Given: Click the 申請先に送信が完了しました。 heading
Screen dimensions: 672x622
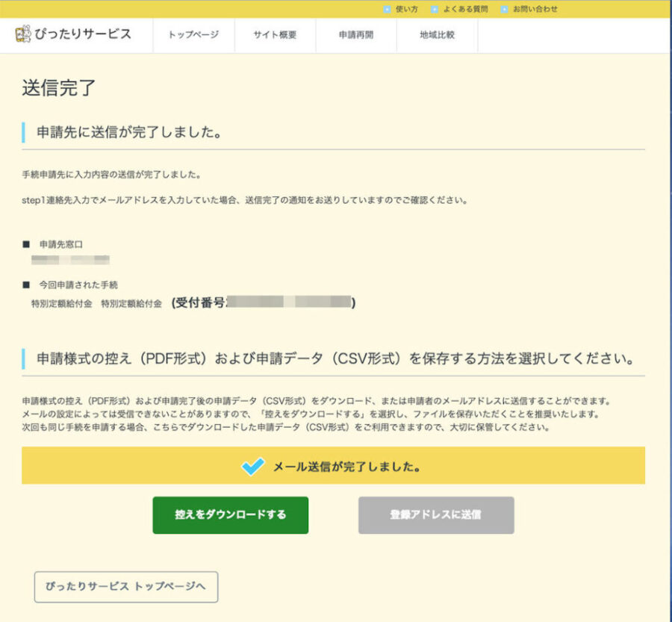Looking at the screenshot, I should [x=129, y=132].
